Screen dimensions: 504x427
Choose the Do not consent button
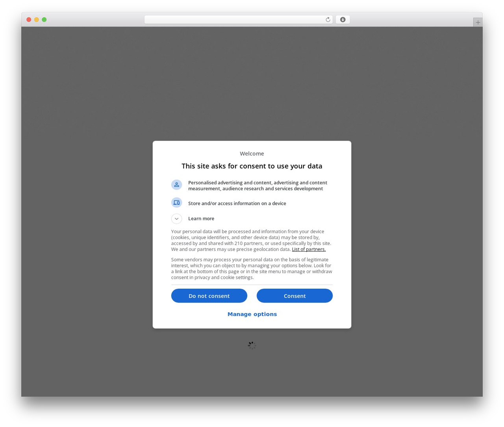coord(209,296)
